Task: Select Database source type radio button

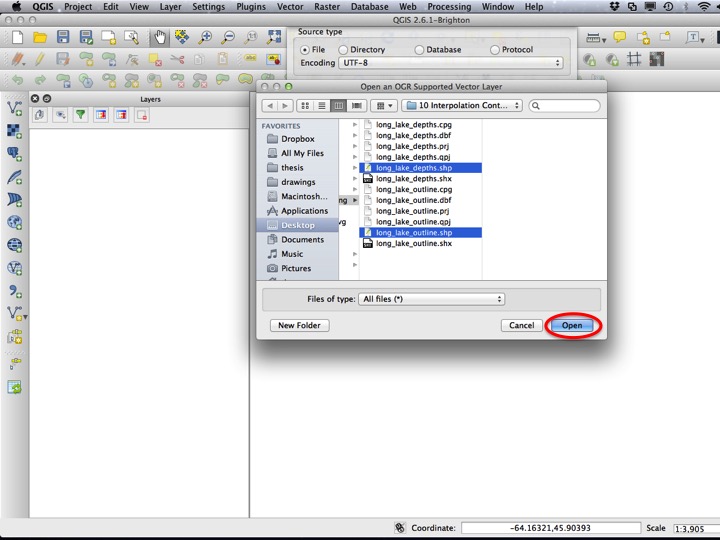Action: [x=419, y=50]
